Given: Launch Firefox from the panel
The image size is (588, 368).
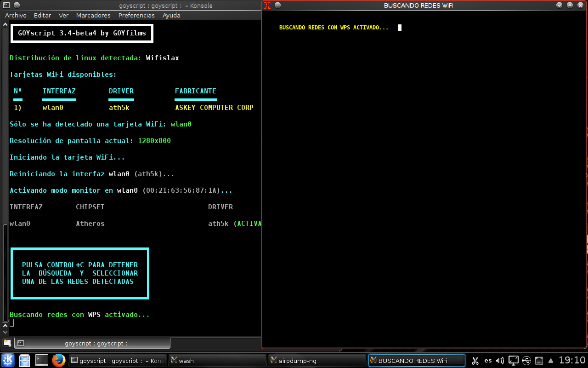Looking at the screenshot, I should (58, 360).
